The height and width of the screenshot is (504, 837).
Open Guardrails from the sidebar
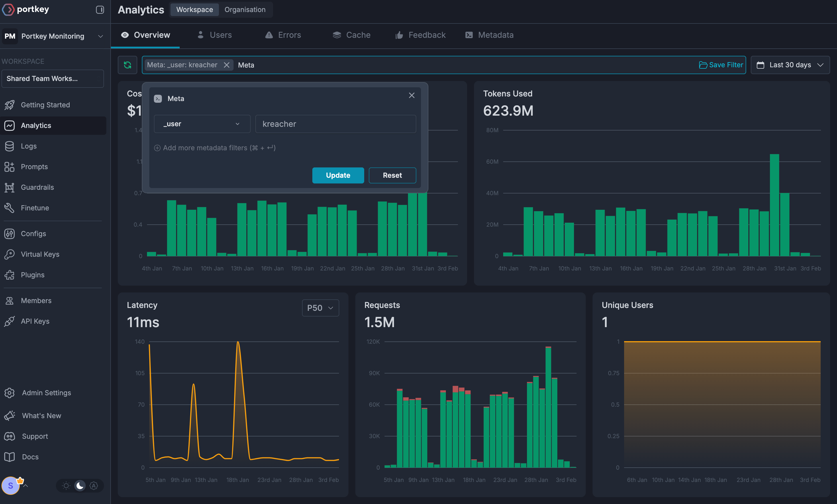(x=37, y=187)
